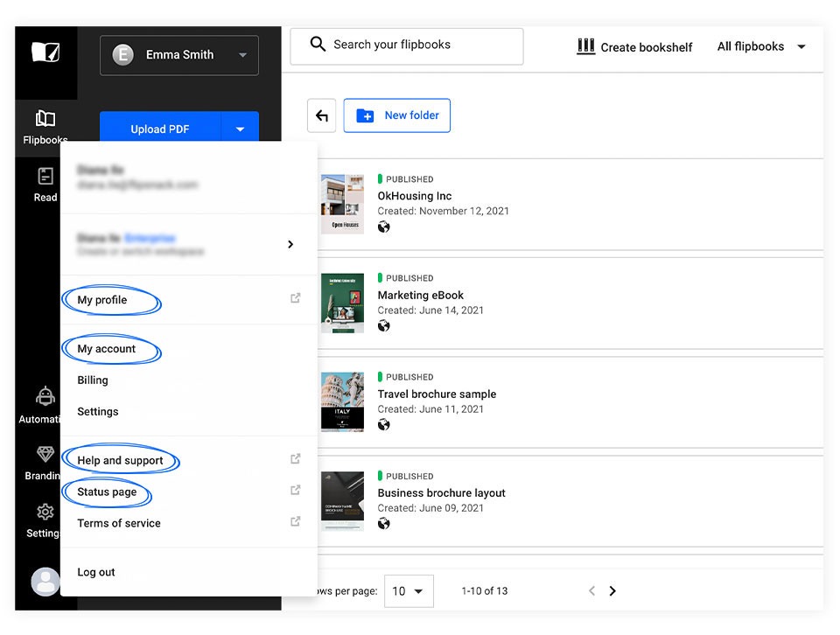This screenshot has width=840, height=635.
Task: Click Created: June 11, 2021 text
Action: [430, 409]
